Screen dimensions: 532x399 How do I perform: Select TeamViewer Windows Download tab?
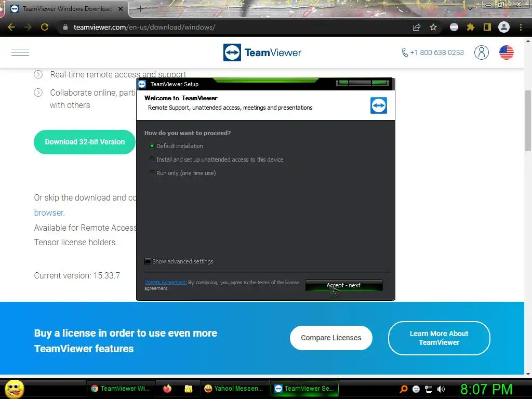pyautogui.click(x=66, y=9)
